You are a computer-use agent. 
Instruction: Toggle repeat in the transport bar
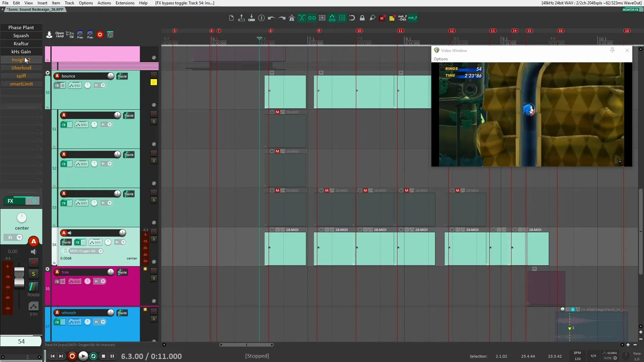coord(93,356)
